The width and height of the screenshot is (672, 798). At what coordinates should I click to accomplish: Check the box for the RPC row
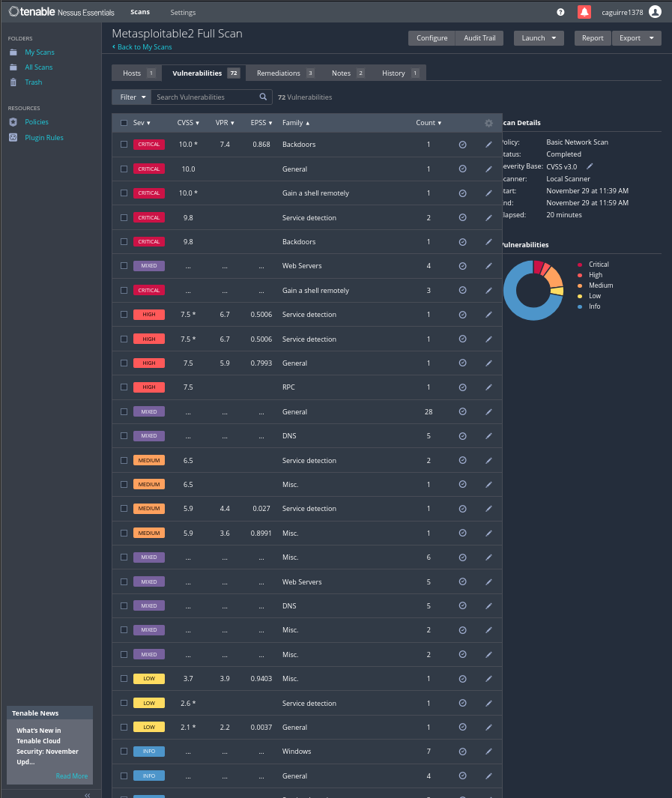(124, 387)
